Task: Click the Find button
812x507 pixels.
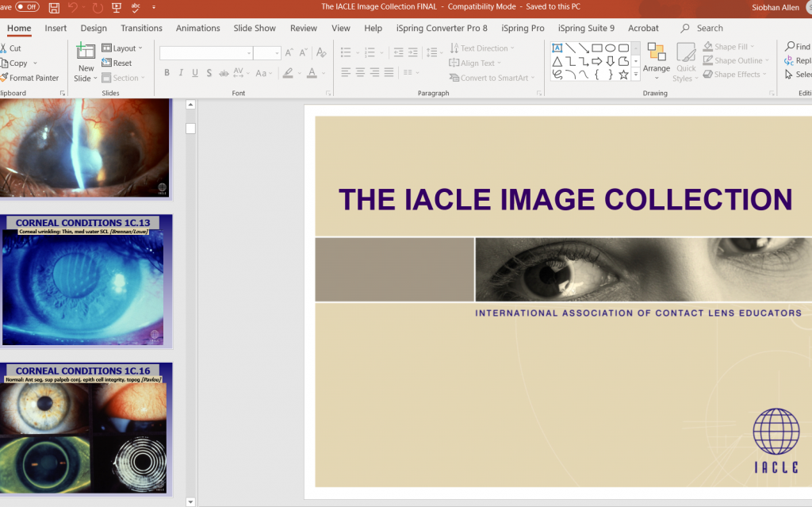Action: 798,47
